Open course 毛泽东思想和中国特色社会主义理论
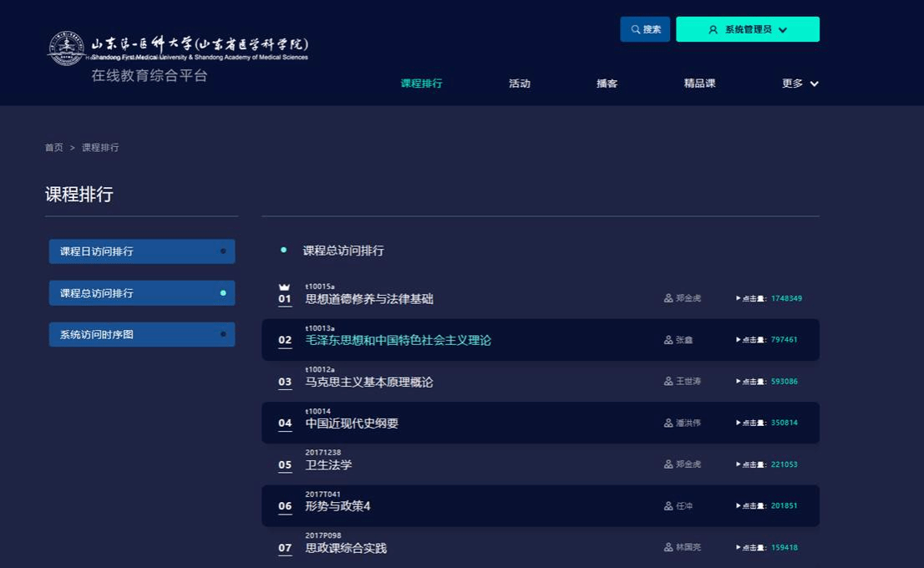The width and height of the screenshot is (924, 568). tap(398, 341)
